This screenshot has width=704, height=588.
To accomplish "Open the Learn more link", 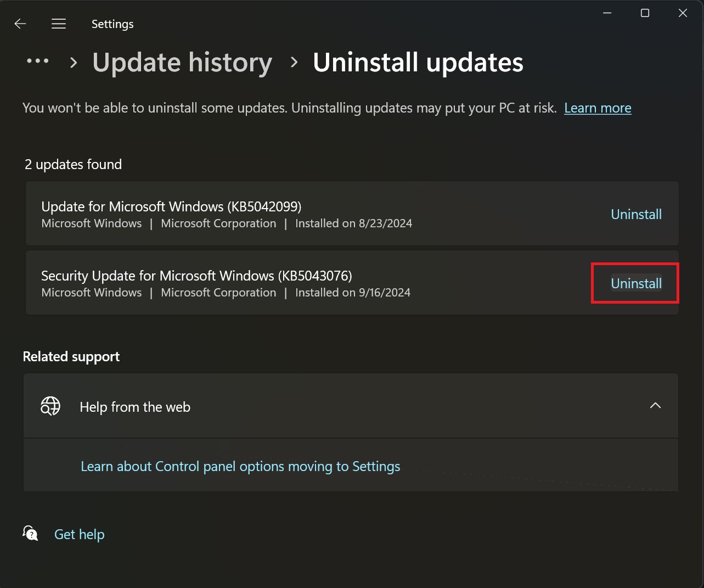I will (x=598, y=108).
